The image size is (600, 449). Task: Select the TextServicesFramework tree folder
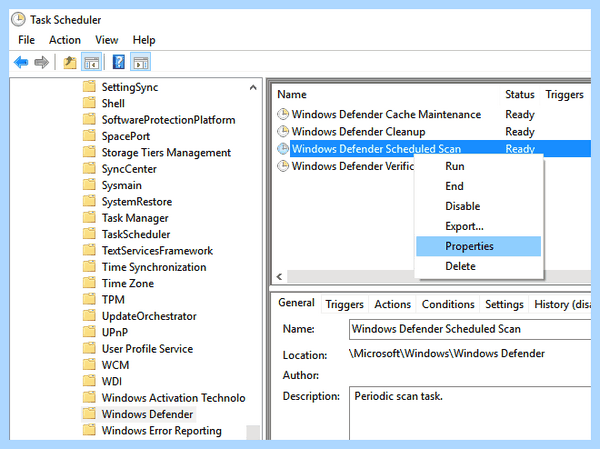tap(157, 250)
